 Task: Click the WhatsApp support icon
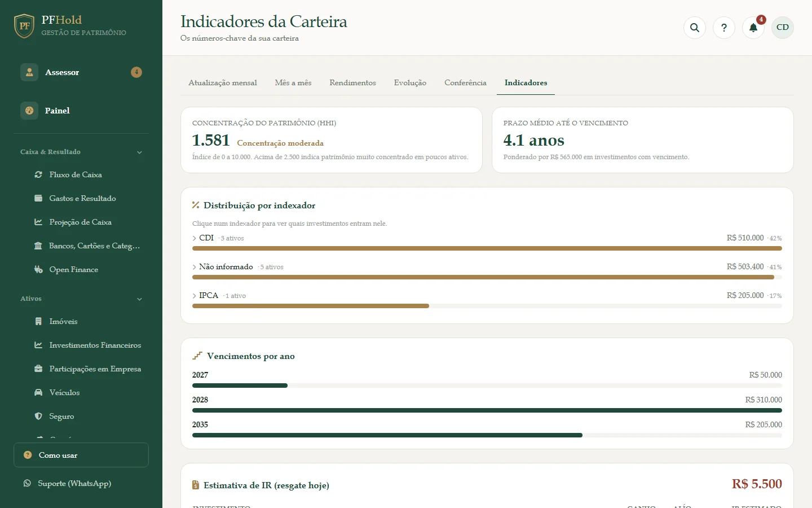tap(27, 483)
